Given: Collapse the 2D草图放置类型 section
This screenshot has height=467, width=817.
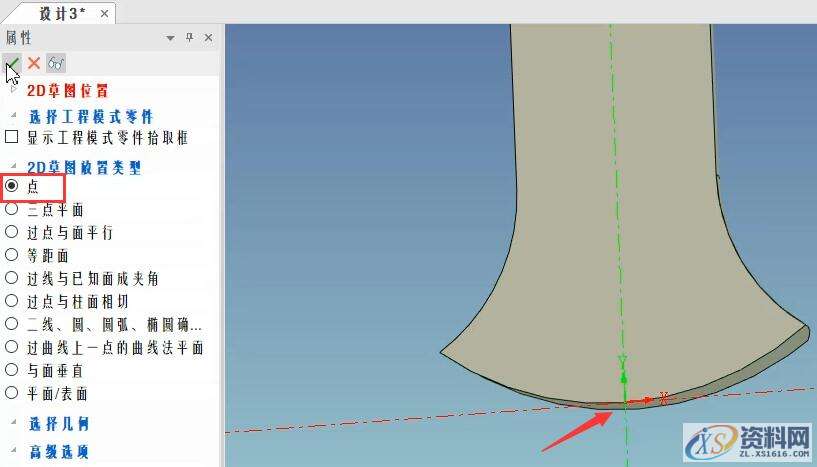Looking at the screenshot, I should point(14,166).
